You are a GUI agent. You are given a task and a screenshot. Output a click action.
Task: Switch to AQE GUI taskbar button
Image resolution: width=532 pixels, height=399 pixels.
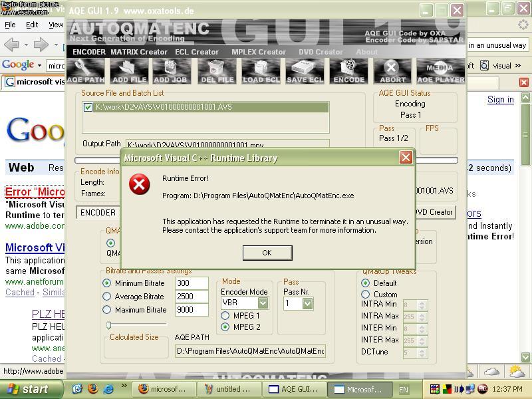pyautogui.click(x=295, y=389)
